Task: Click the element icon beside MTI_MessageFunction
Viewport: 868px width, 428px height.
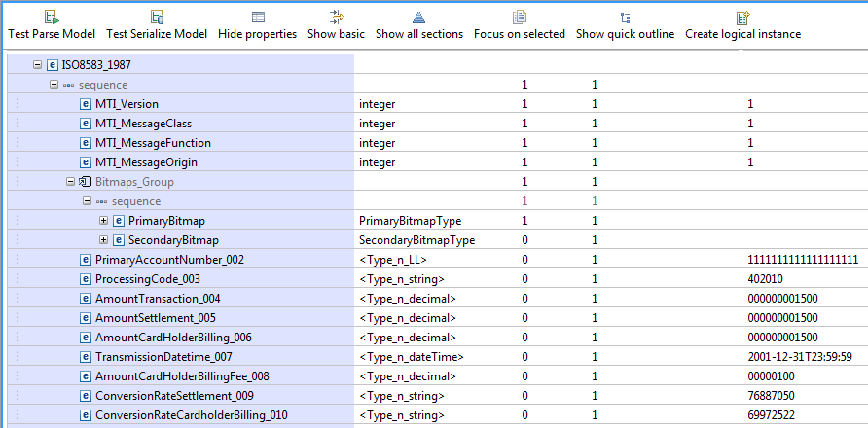Action: point(86,143)
